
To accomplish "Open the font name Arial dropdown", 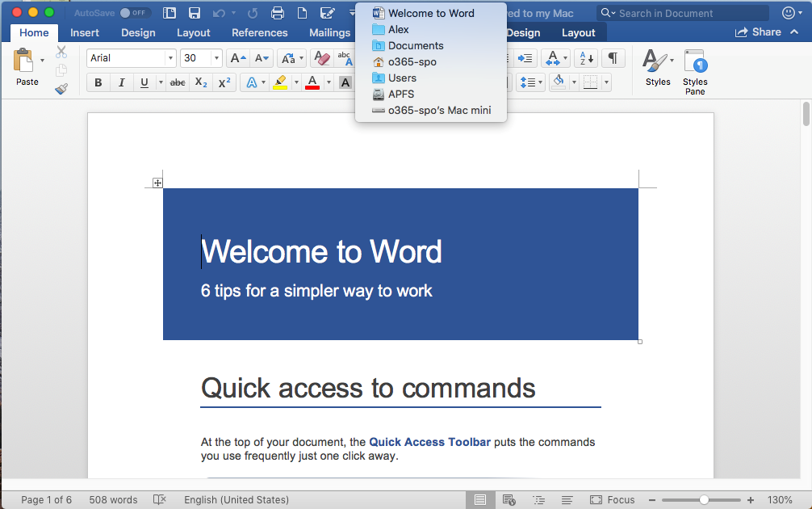I will click(170, 58).
